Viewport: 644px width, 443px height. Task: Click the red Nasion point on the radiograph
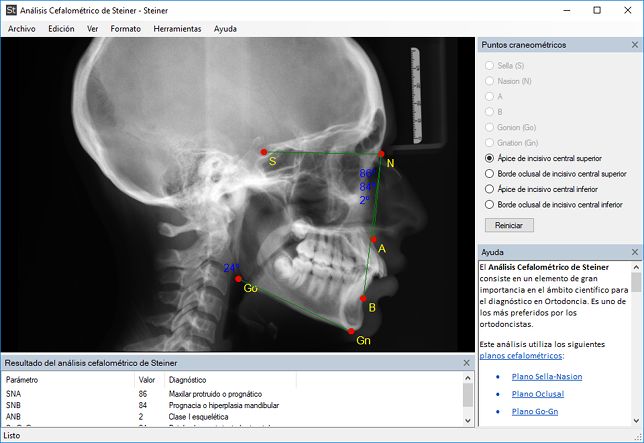pyautogui.click(x=381, y=154)
